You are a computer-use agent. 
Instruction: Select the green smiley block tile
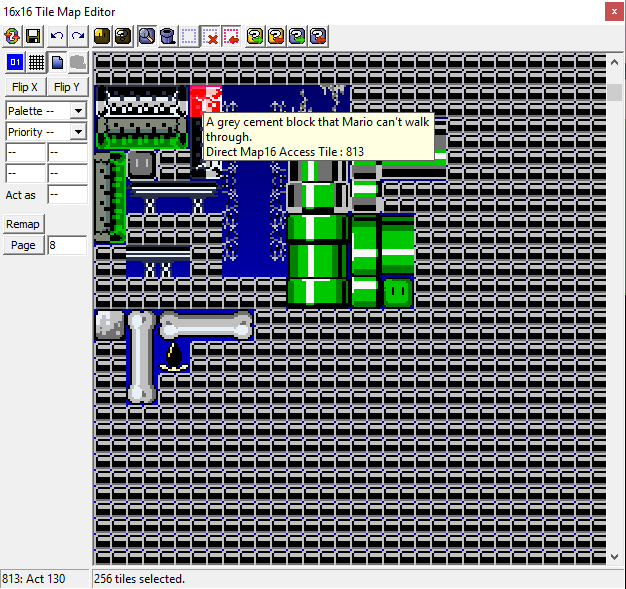click(x=398, y=292)
